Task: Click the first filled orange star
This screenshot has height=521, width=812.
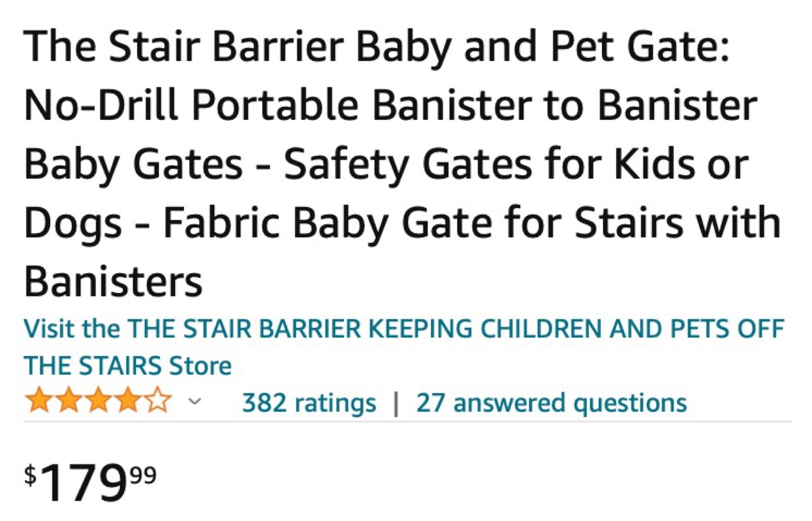Action: click(39, 400)
